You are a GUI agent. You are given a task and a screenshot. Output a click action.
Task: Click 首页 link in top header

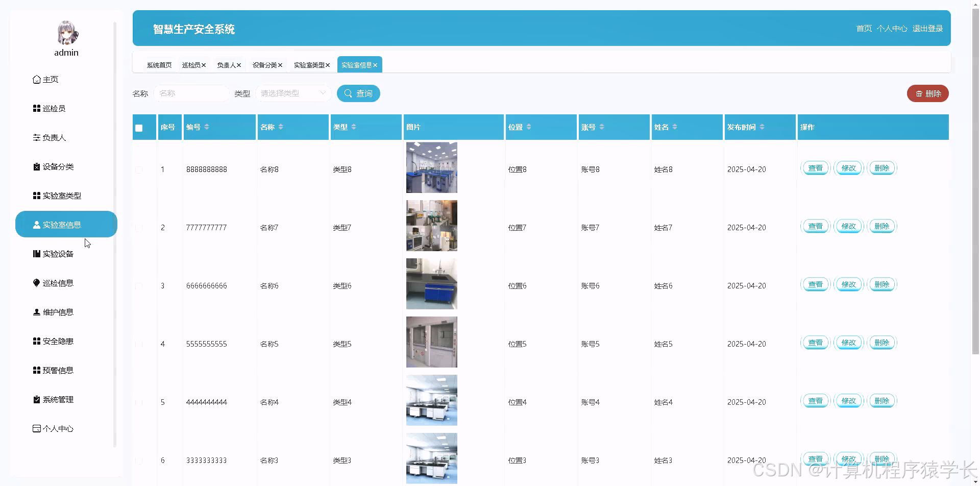point(864,29)
